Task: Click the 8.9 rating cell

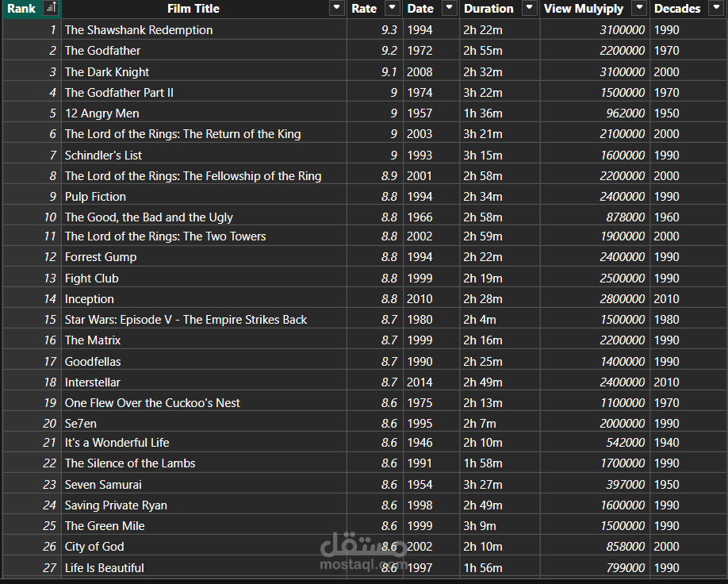Action: [375, 175]
